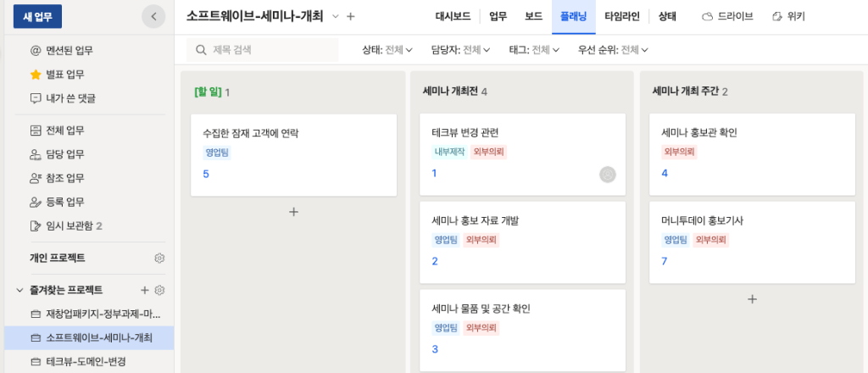
Task: Click the 새 업무 button
Action: coord(37,17)
